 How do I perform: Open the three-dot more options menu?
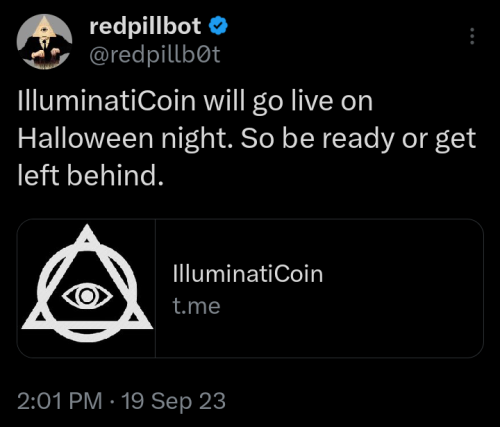(x=472, y=36)
